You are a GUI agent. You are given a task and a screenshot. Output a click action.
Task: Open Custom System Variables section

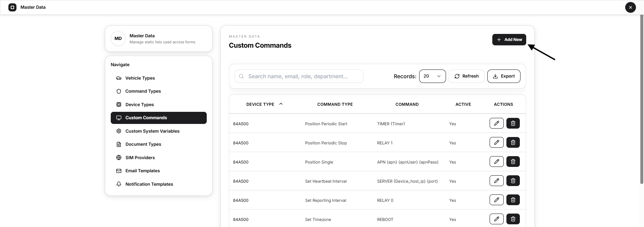tap(159, 131)
